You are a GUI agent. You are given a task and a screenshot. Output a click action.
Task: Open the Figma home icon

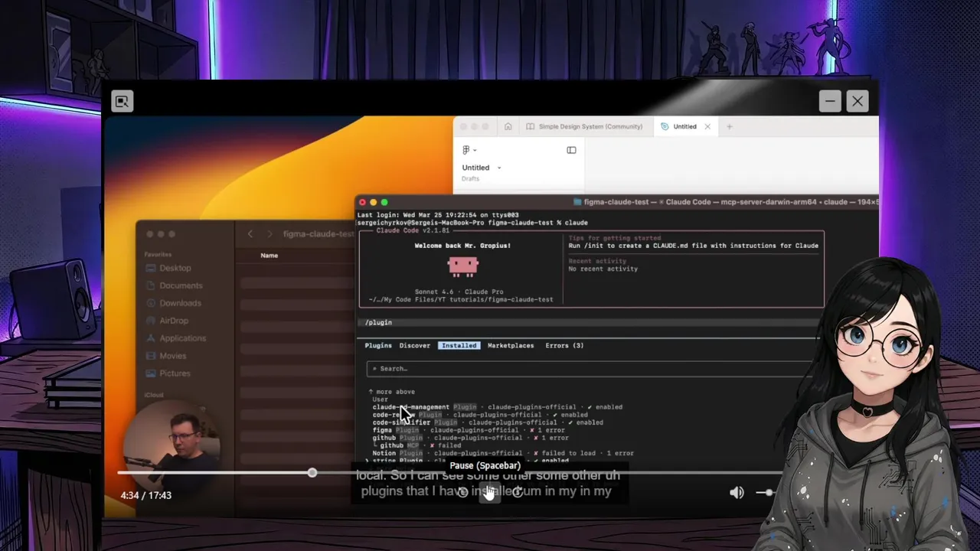508,126
